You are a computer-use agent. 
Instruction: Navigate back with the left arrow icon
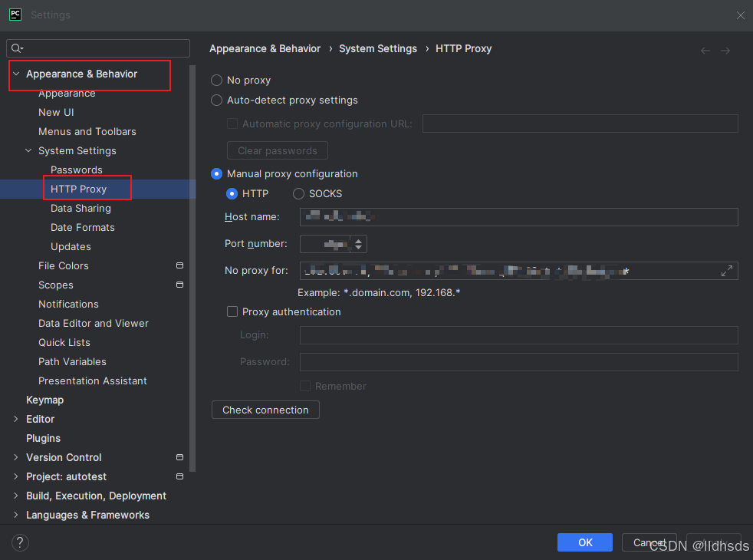(x=705, y=51)
